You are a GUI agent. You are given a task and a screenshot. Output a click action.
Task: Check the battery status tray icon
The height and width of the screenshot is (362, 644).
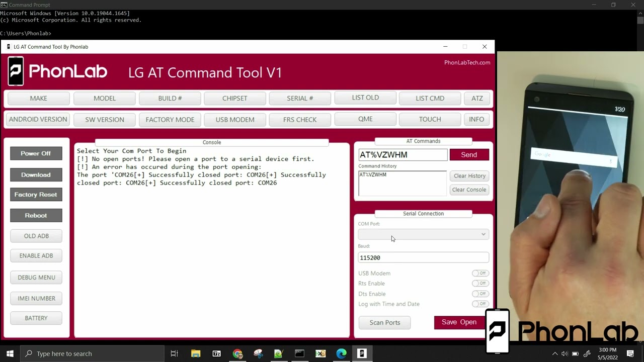pos(576,353)
